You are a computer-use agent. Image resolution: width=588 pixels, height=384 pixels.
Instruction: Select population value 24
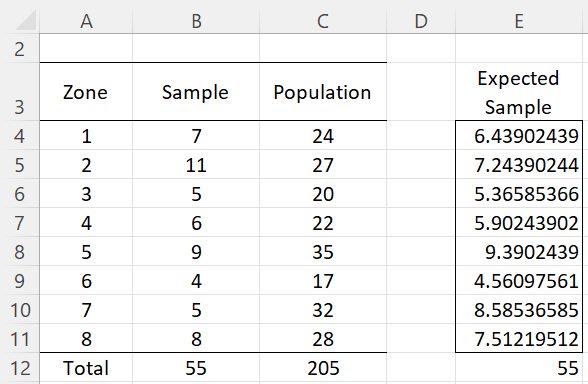(322, 135)
